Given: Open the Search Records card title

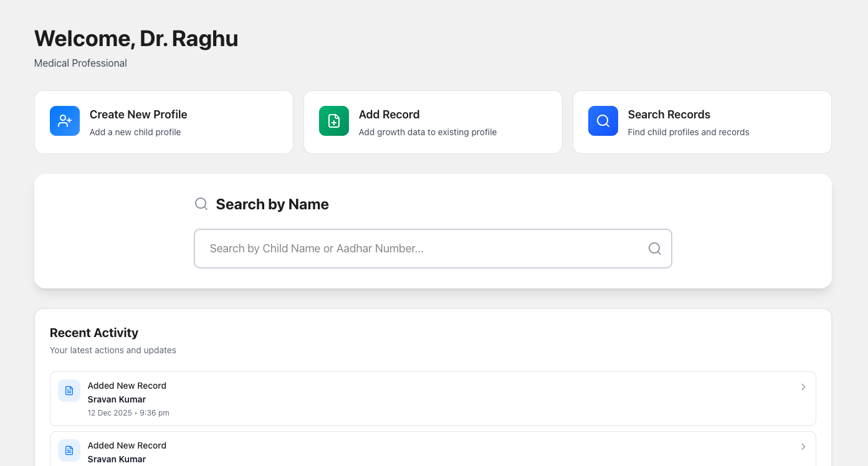Looking at the screenshot, I should [669, 115].
